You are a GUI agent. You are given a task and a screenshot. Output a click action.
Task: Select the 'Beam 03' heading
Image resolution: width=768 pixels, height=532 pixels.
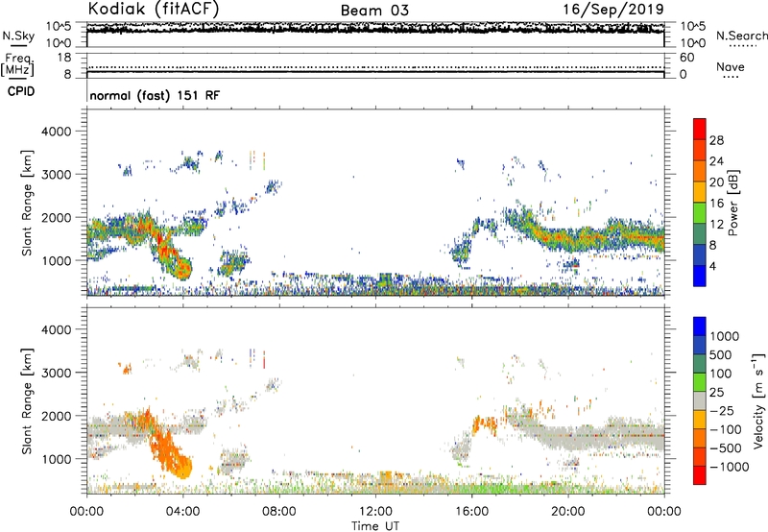click(374, 11)
